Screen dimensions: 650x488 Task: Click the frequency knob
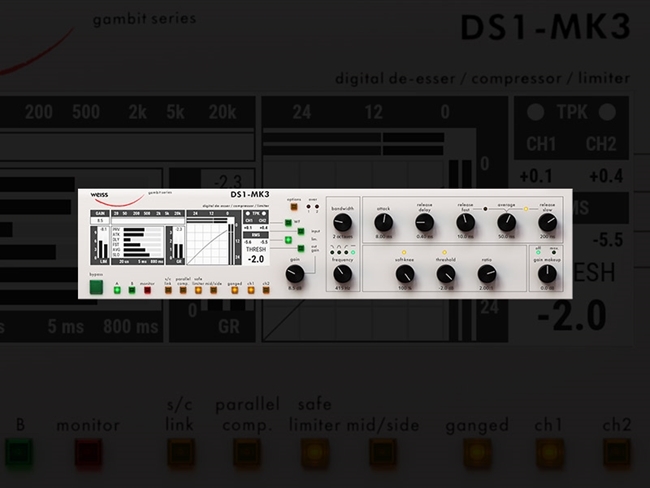[x=342, y=273]
